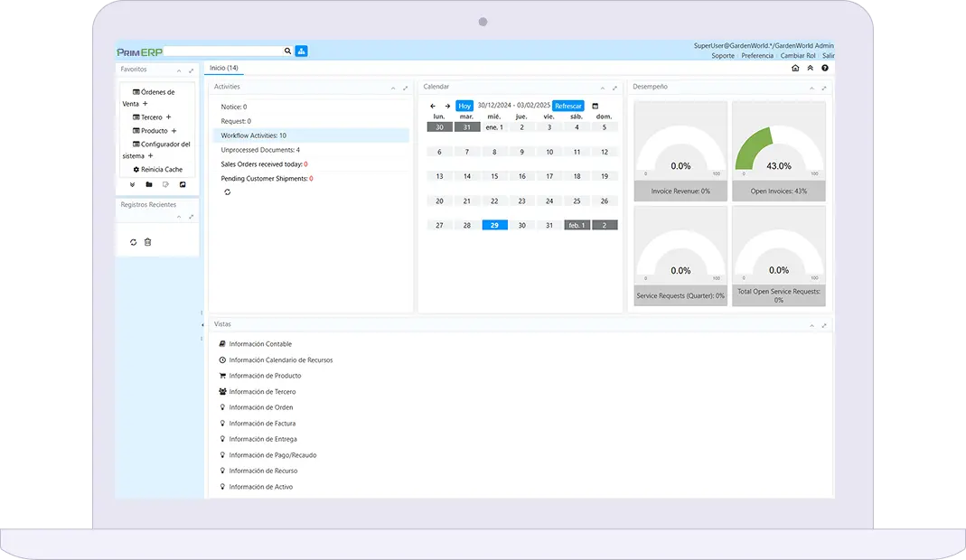Open the blue menu tree icon beside search
Image resolution: width=966 pixels, height=560 pixels.
click(301, 51)
